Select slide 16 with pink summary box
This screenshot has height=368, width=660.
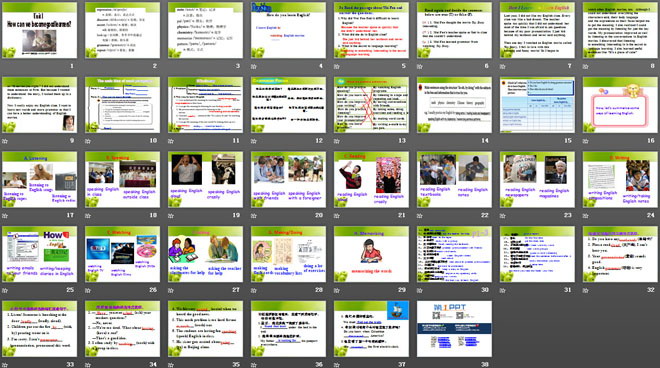click(620, 105)
